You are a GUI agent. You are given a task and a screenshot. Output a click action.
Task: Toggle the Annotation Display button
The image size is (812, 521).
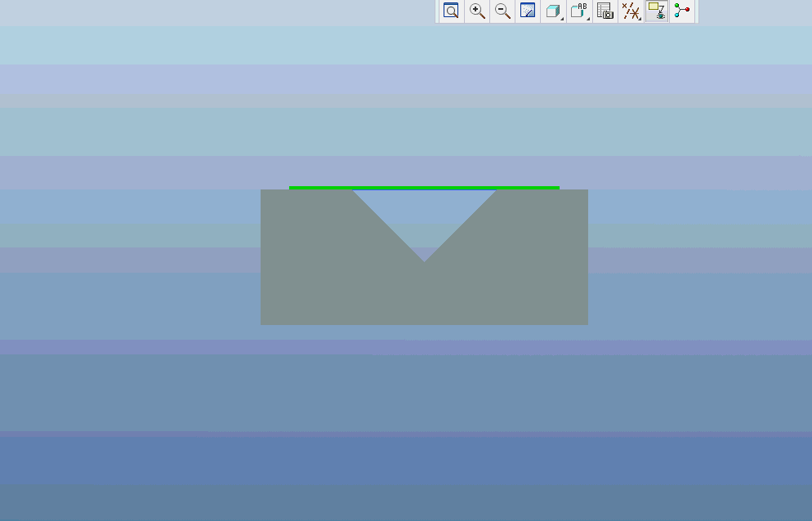(x=657, y=11)
